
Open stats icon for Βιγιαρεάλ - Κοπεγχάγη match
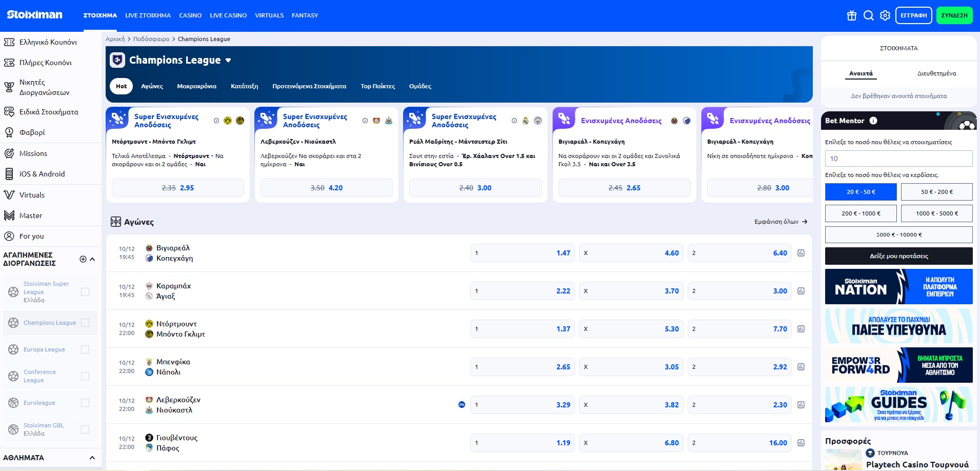[x=801, y=253]
